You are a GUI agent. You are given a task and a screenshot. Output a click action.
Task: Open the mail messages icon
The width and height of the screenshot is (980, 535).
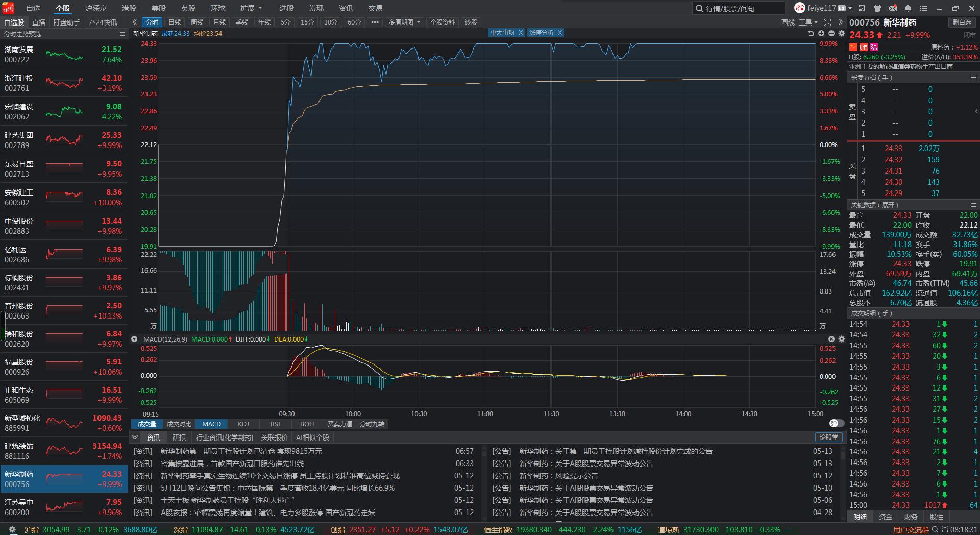[x=893, y=8]
